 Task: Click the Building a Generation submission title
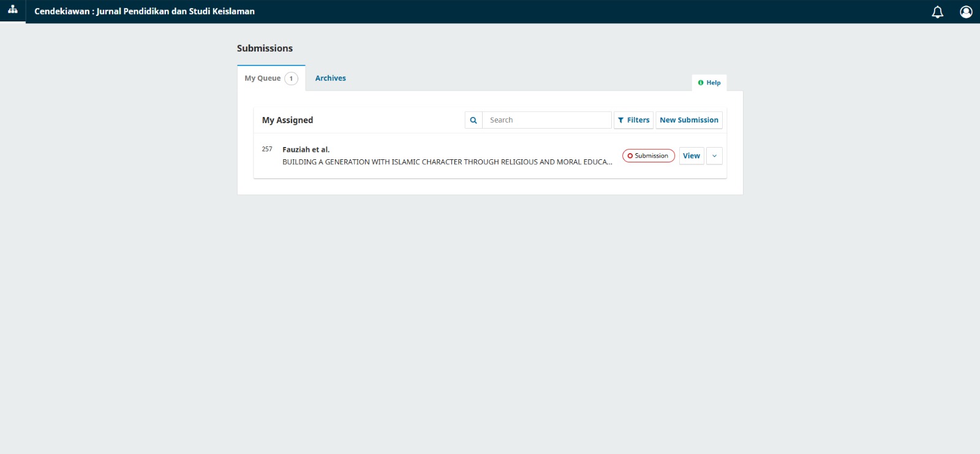coord(447,162)
